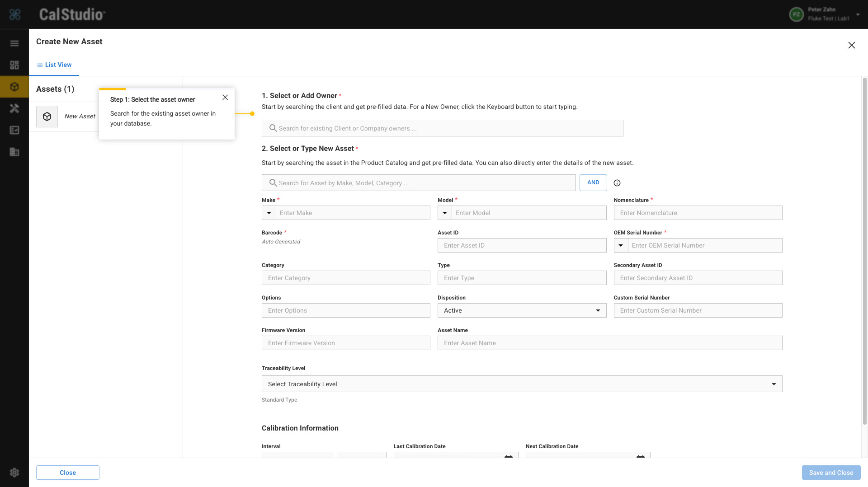Click the form's vertical scrollbar

(864, 251)
